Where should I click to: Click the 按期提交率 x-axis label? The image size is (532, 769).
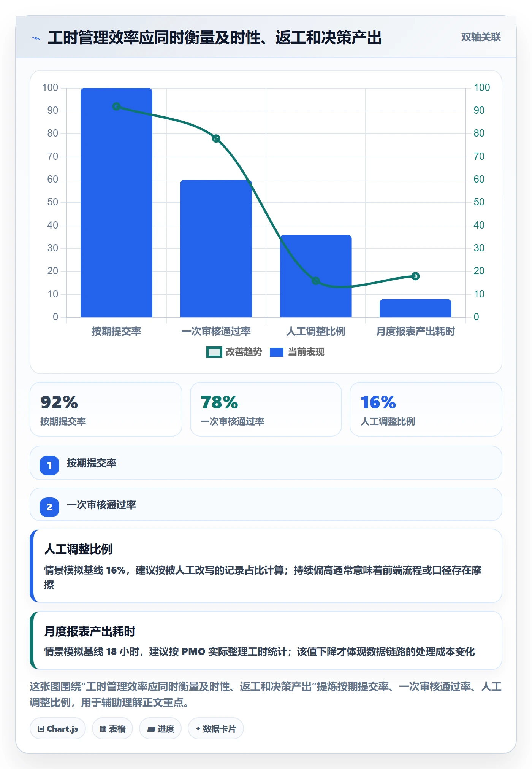pyautogui.click(x=117, y=332)
